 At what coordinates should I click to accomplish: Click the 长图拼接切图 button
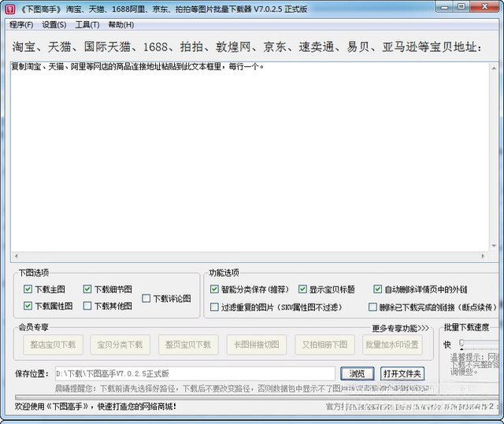coord(257,345)
